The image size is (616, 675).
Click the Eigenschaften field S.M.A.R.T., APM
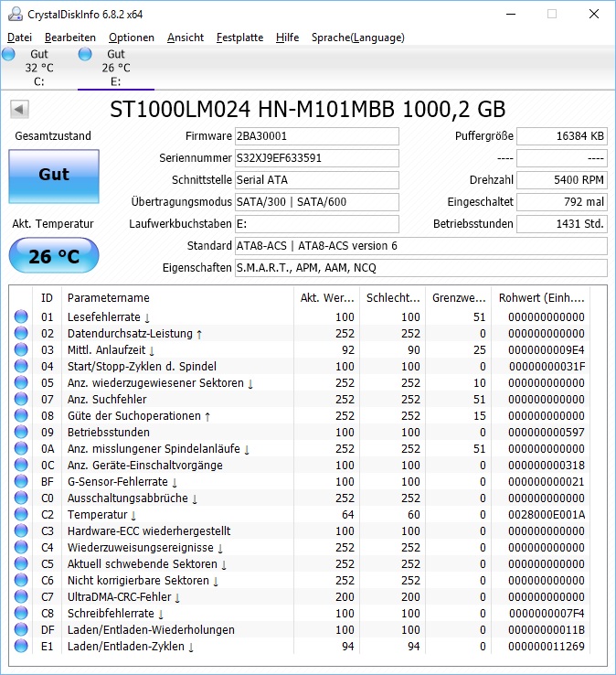[x=420, y=268]
